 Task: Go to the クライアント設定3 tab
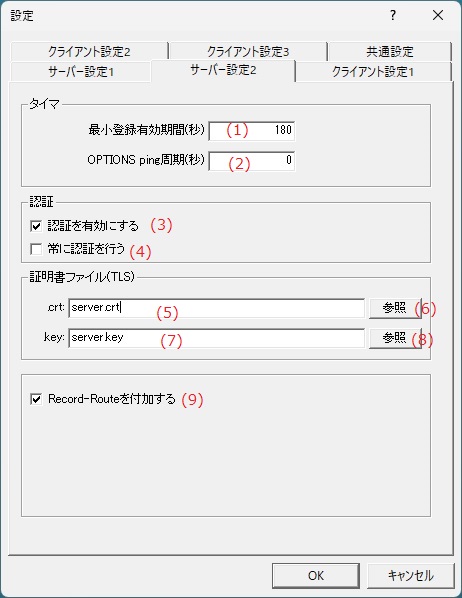tap(248, 51)
